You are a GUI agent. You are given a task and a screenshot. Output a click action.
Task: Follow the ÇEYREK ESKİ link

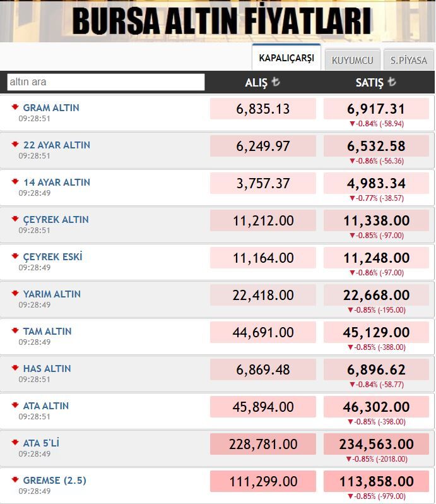pyautogui.click(x=53, y=257)
